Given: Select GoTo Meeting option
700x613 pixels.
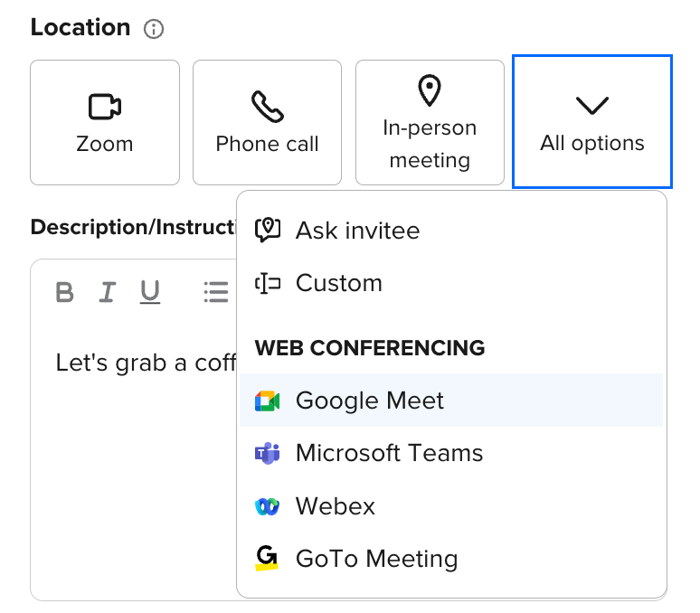Looking at the screenshot, I should point(376,559).
